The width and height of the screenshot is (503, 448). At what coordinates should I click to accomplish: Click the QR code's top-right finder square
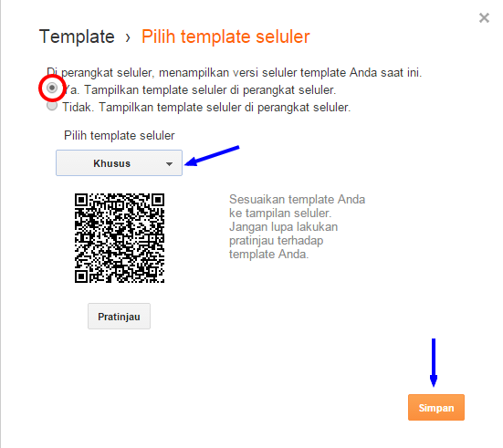point(158,200)
